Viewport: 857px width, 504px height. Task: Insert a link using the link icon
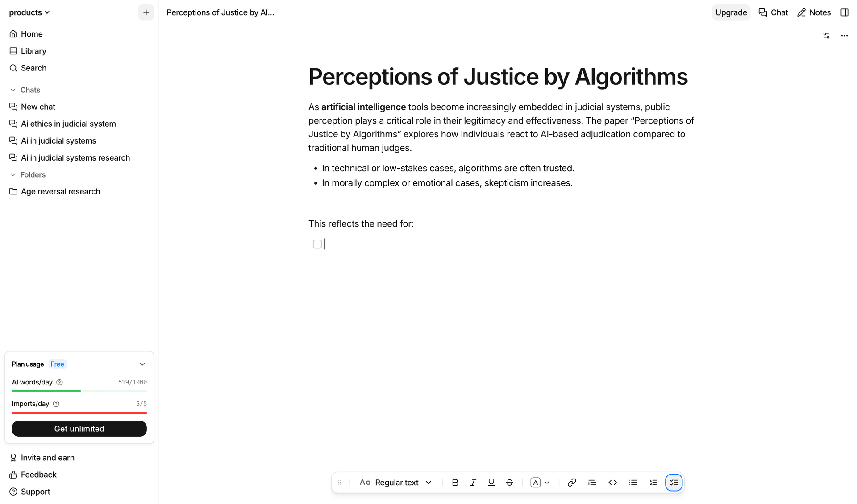click(x=571, y=483)
